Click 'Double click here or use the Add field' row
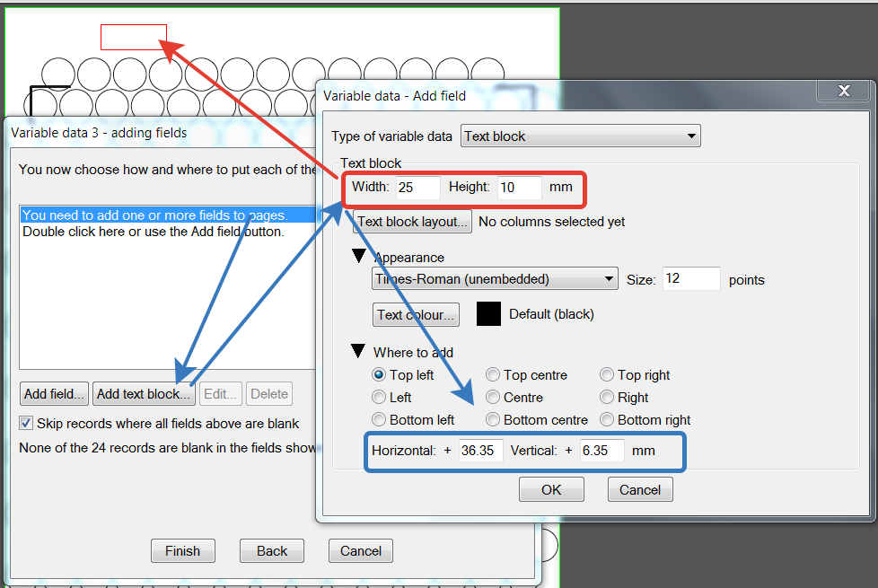 point(168,232)
